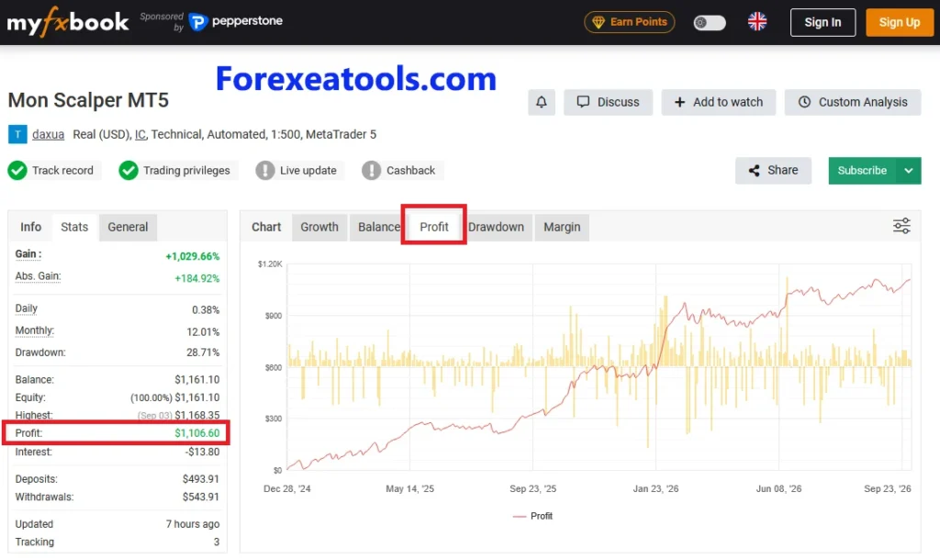Open the Margin chart tab
Image resolution: width=940 pixels, height=560 pixels.
tap(562, 227)
